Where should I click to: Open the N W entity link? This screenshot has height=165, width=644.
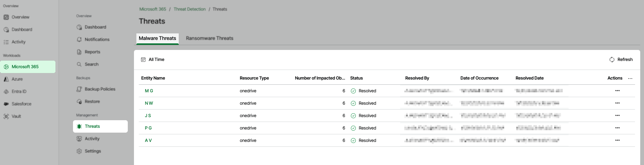(x=149, y=103)
